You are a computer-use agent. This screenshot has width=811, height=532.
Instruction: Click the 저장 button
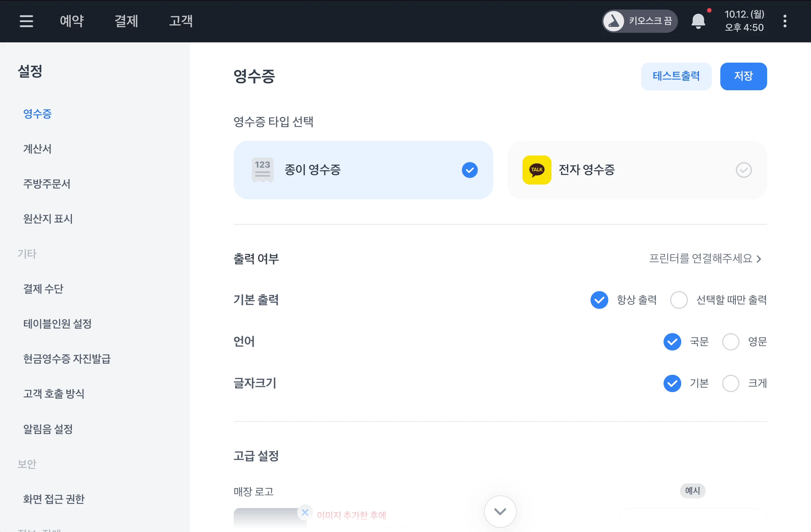744,76
